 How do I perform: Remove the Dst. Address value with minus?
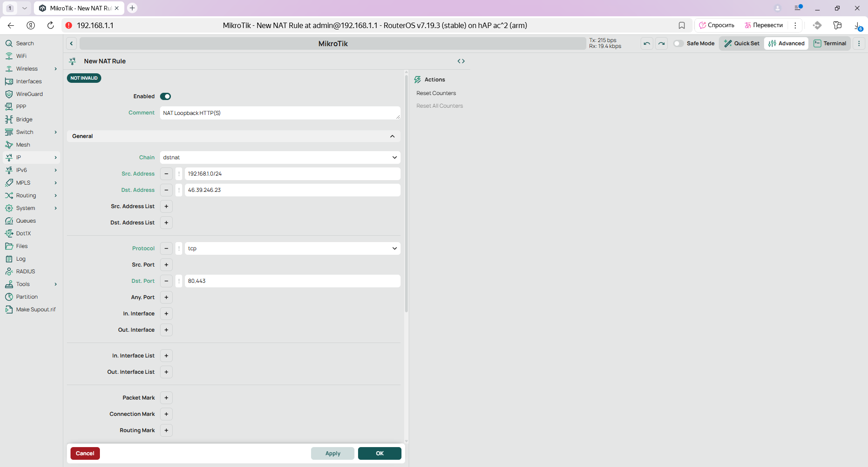(166, 190)
